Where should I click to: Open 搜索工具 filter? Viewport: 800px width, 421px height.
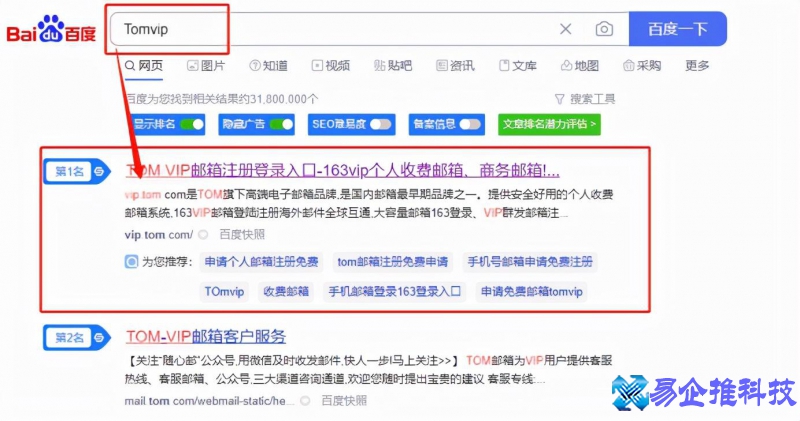(x=585, y=99)
